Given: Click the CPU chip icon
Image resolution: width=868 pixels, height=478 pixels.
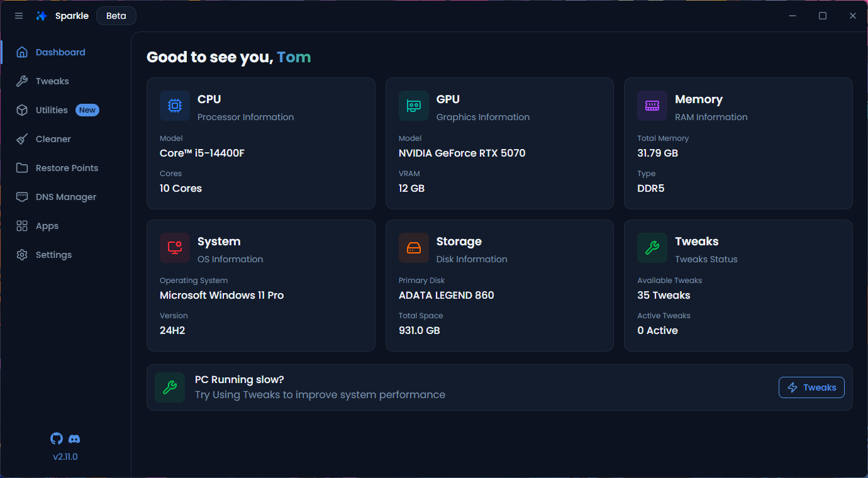Looking at the screenshot, I should point(175,106).
